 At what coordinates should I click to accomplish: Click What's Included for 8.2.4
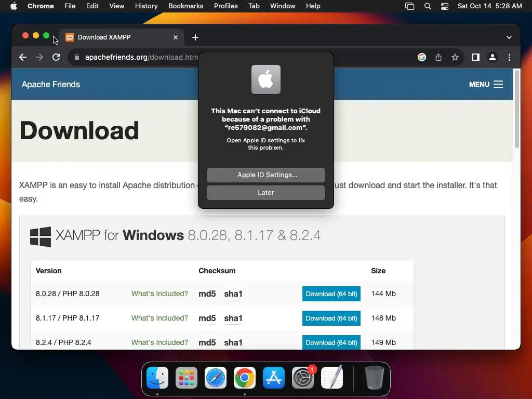[159, 343]
